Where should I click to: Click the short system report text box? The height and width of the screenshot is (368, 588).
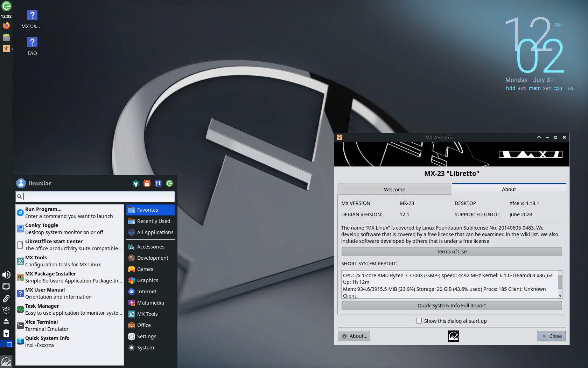[450, 285]
